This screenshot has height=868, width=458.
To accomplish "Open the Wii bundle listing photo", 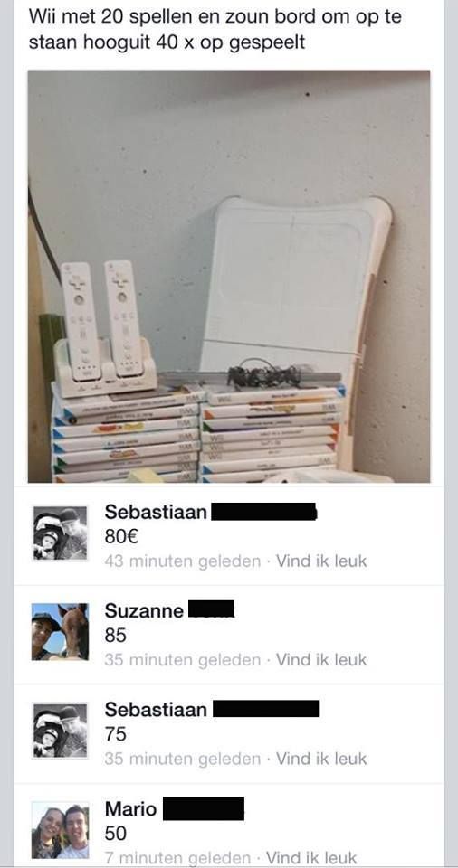I will point(229,277).
